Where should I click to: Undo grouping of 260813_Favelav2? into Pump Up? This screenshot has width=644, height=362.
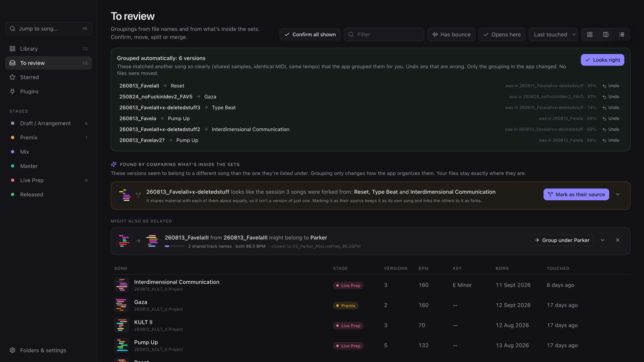(611, 141)
